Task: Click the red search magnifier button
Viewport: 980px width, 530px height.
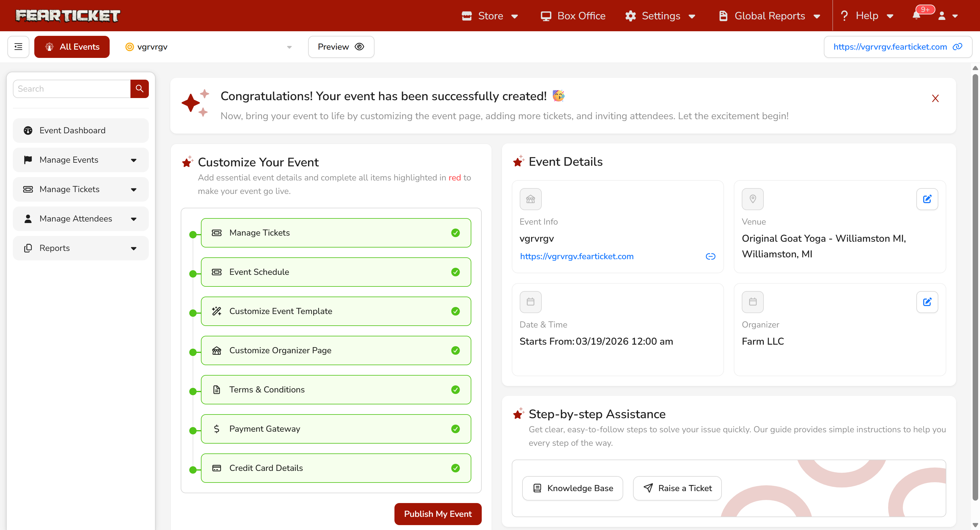Action: tap(139, 89)
